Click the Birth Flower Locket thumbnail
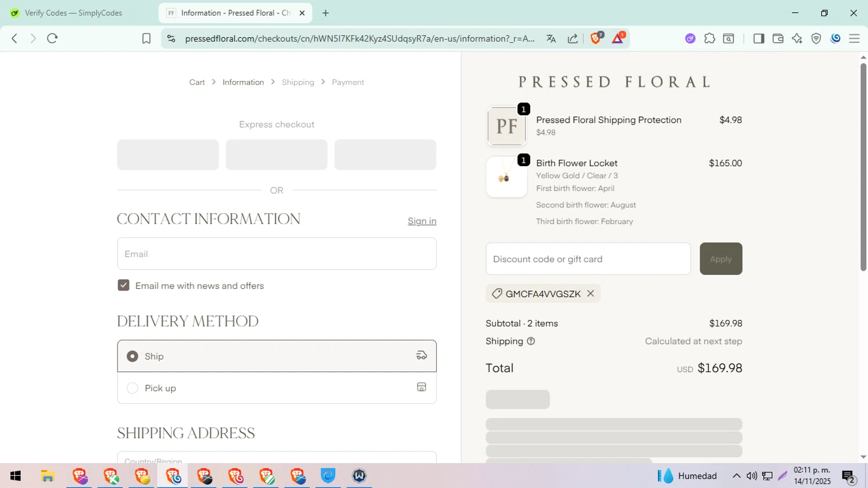 coord(506,177)
